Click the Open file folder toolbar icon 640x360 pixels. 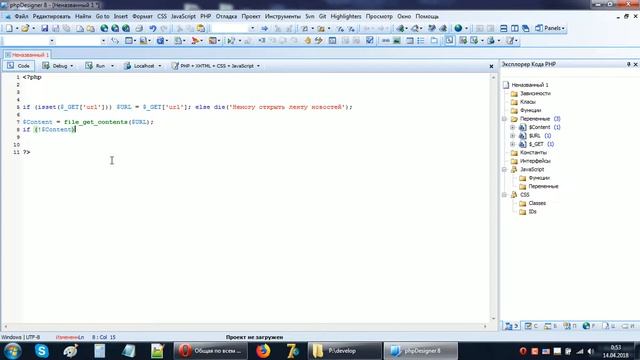tap(25, 28)
